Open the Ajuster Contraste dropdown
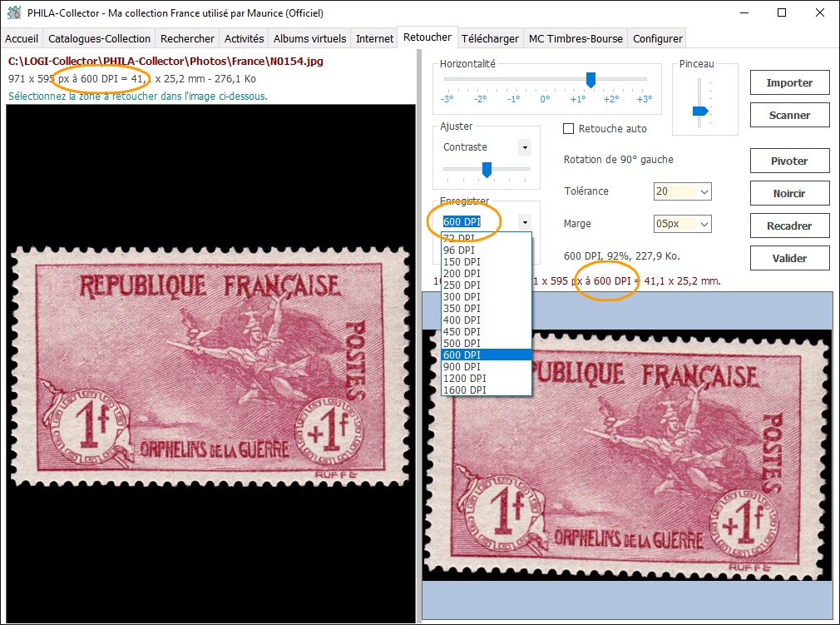 coord(525,147)
